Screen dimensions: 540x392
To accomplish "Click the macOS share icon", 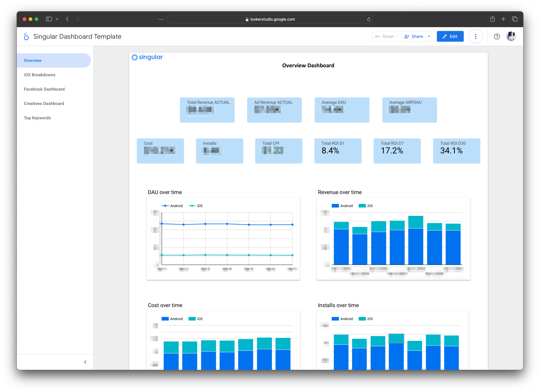I will pos(492,19).
